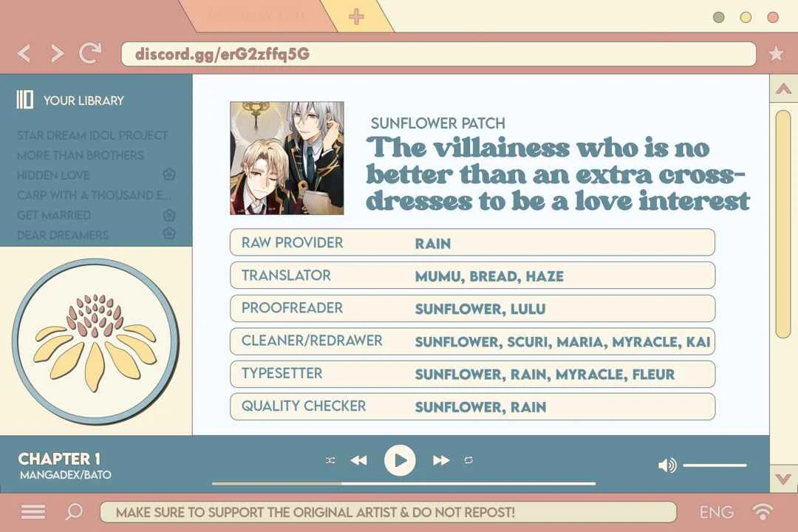Click the discord.gg address bar
The height and width of the screenshot is (532, 798).
439,54
